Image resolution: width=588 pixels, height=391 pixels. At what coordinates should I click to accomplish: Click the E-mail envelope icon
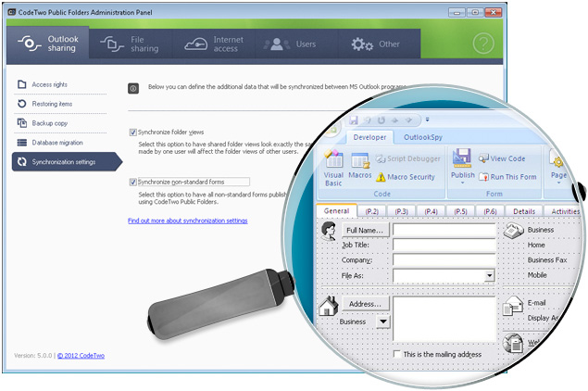point(513,306)
